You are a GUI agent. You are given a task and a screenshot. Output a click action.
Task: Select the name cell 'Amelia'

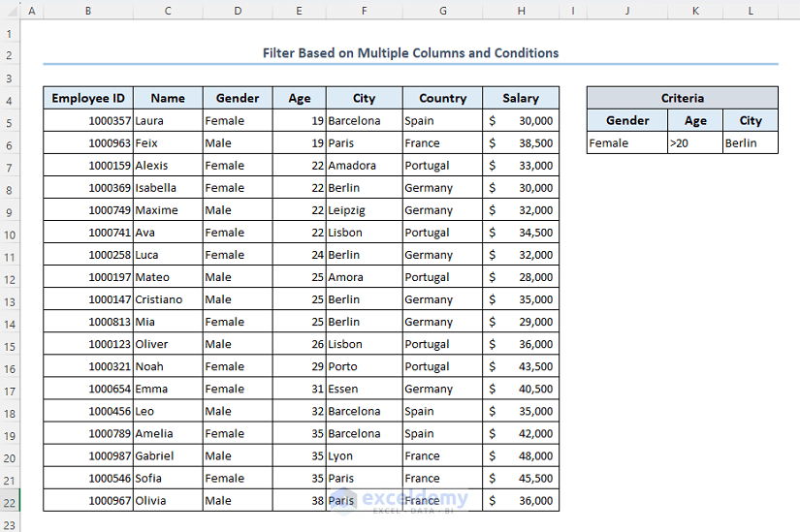(168, 433)
